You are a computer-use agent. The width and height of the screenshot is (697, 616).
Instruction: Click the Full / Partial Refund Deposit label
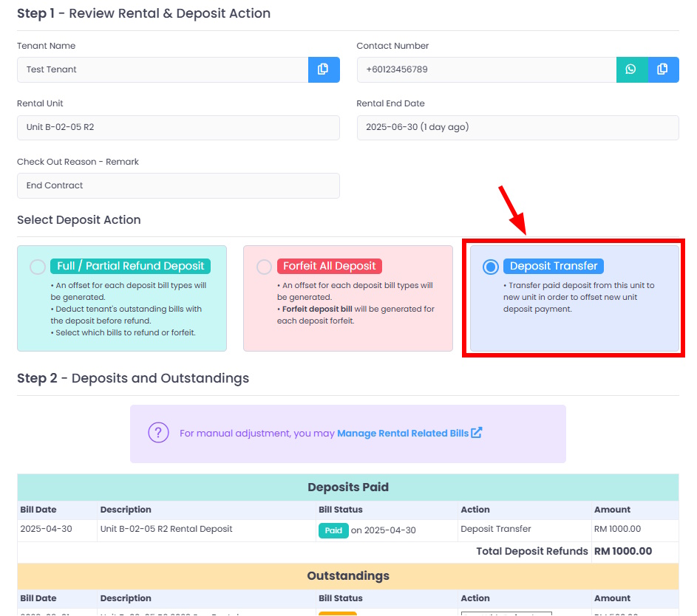click(131, 266)
